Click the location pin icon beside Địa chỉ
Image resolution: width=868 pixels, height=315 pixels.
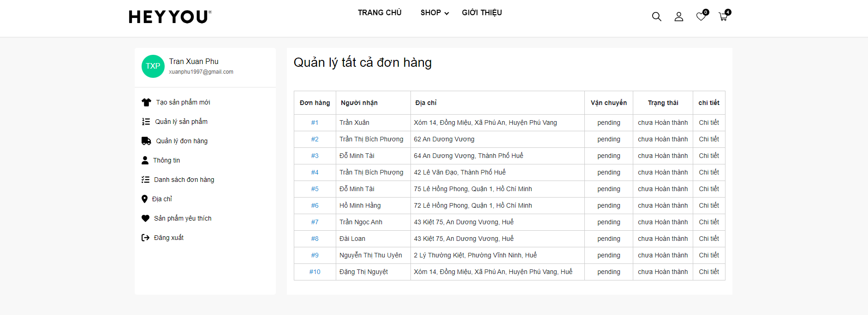(x=144, y=199)
